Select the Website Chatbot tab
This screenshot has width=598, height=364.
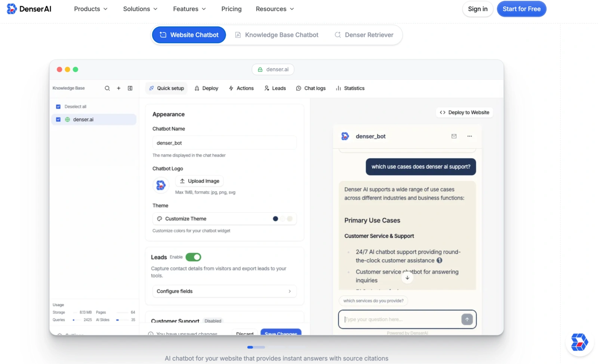tap(189, 35)
